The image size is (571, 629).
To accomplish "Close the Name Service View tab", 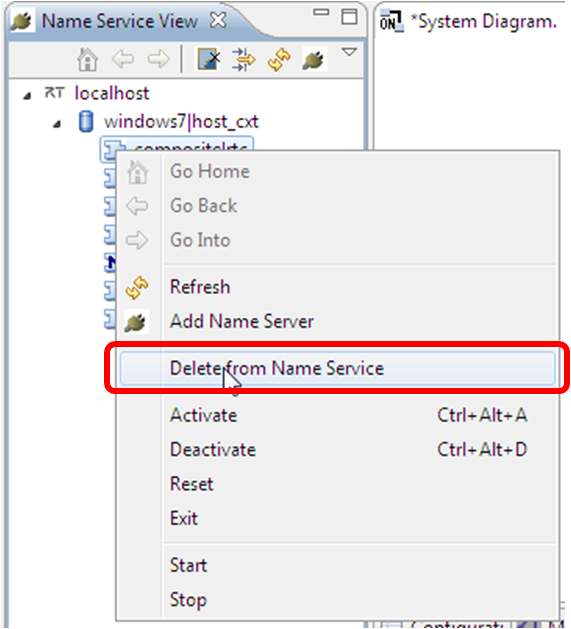I will pos(219,20).
